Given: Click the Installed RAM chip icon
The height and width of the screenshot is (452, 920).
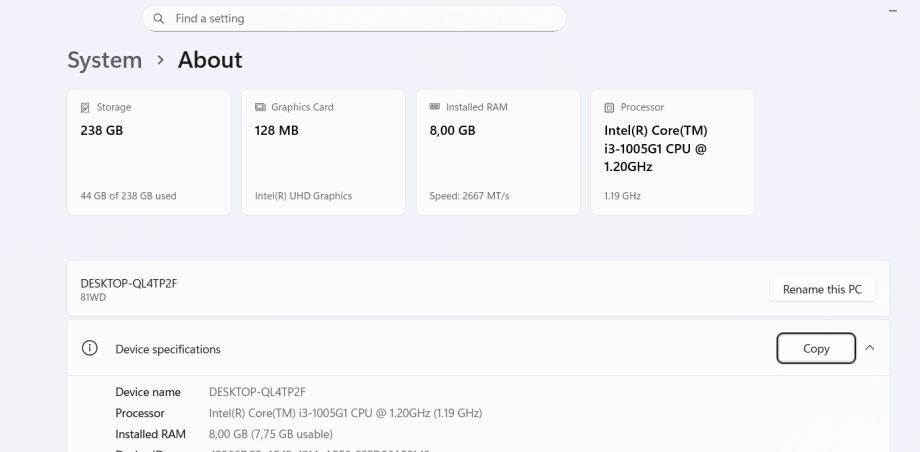Looking at the screenshot, I should [x=435, y=107].
